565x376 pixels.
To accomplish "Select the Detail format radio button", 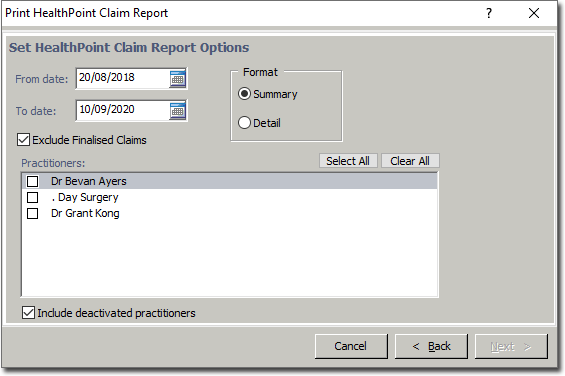I will coord(244,123).
